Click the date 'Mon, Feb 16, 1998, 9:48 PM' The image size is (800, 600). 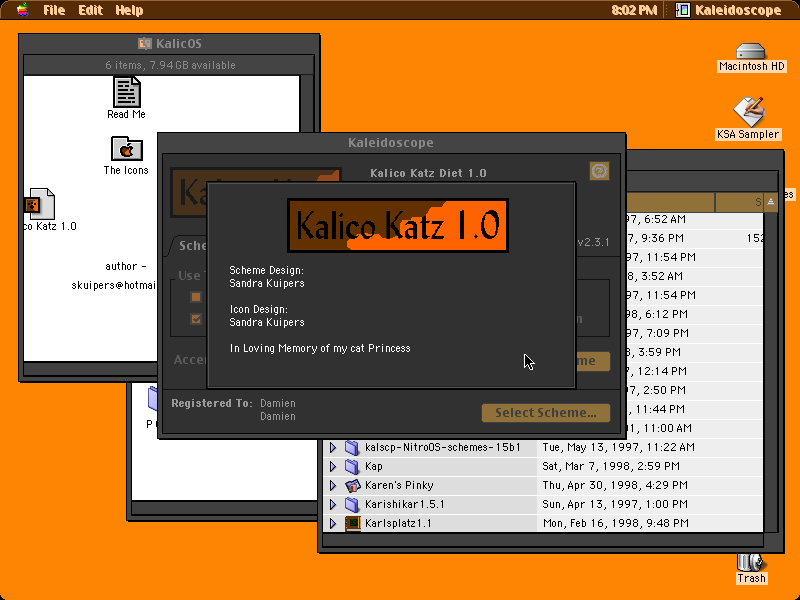(616, 523)
